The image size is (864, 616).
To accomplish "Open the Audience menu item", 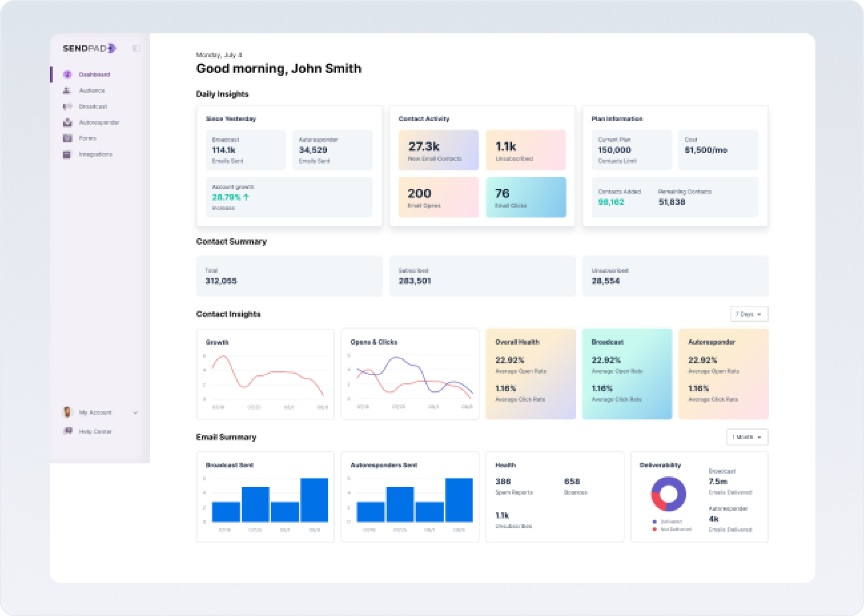I will click(92, 90).
